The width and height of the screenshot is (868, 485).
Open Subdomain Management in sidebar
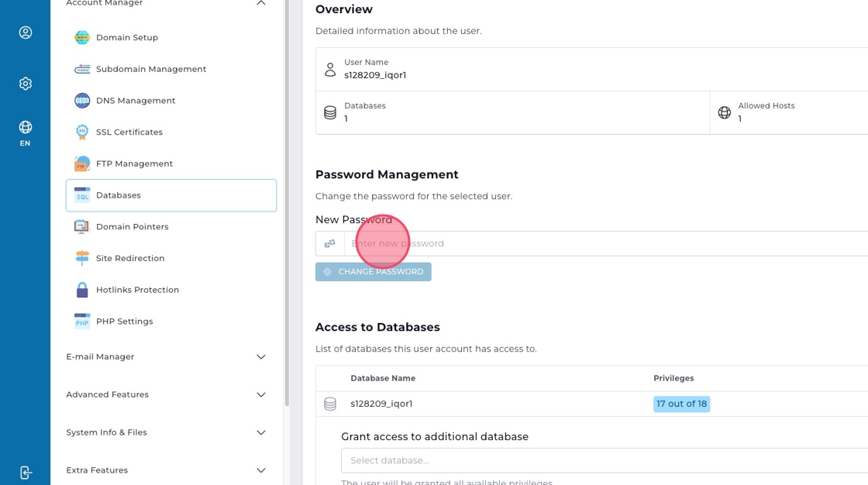[x=150, y=69]
